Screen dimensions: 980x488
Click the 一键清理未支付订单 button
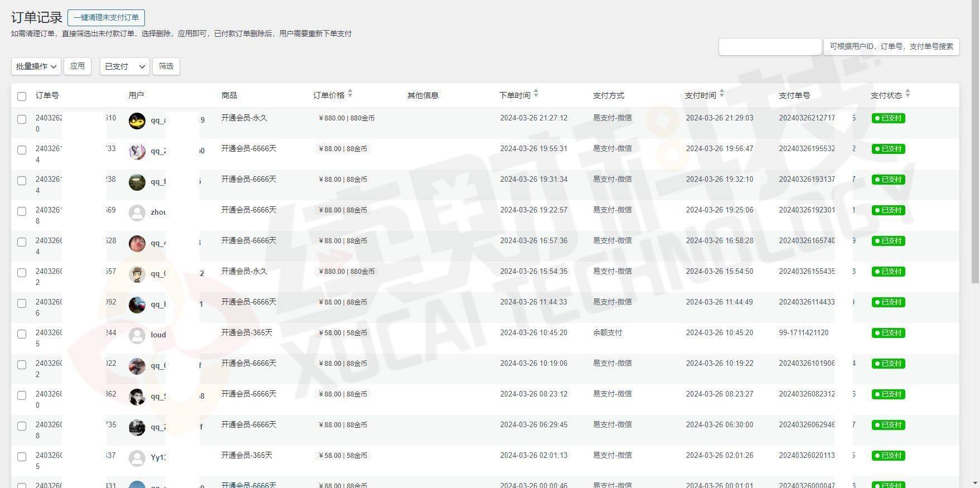tap(106, 18)
